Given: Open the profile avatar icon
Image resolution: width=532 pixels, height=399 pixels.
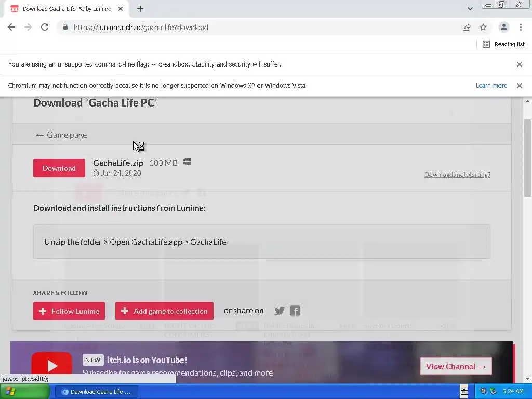Looking at the screenshot, I should click(x=504, y=27).
